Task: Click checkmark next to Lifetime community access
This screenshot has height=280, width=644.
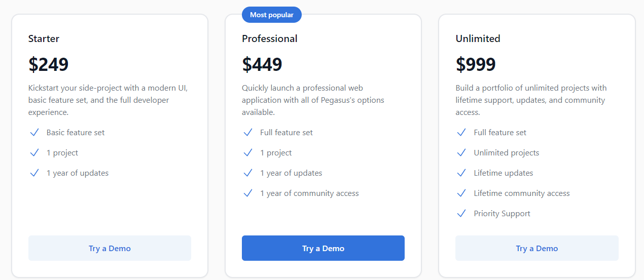Action: click(461, 193)
